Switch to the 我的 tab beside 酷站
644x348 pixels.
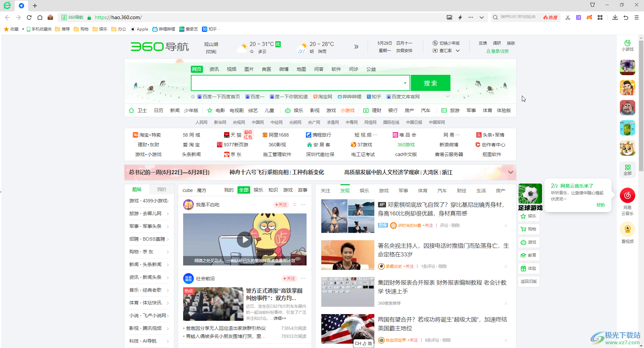tap(162, 189)
